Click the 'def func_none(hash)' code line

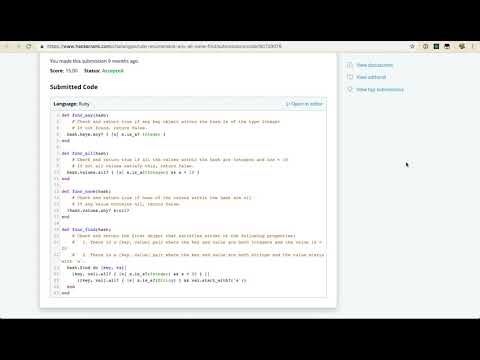[86, 191]
